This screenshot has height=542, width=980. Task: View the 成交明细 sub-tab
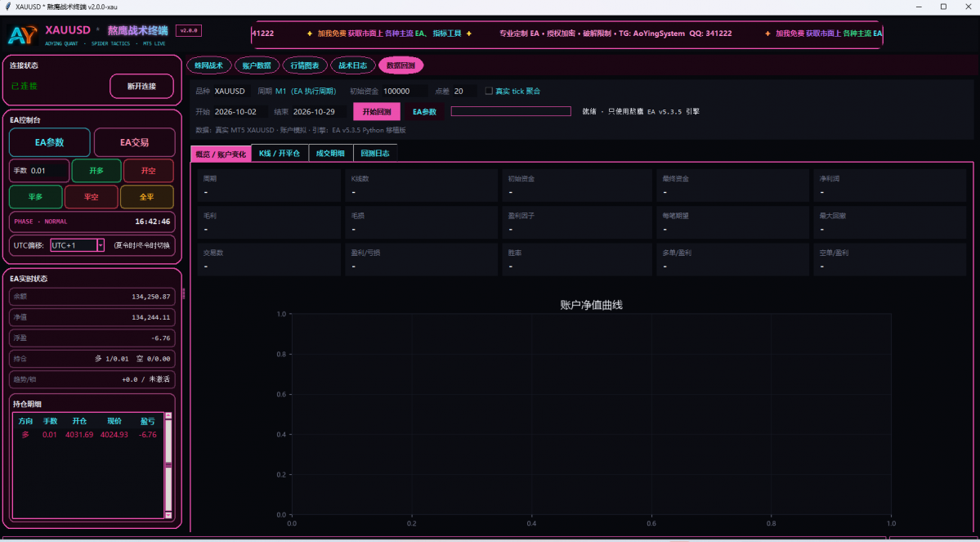pos(331,153)
